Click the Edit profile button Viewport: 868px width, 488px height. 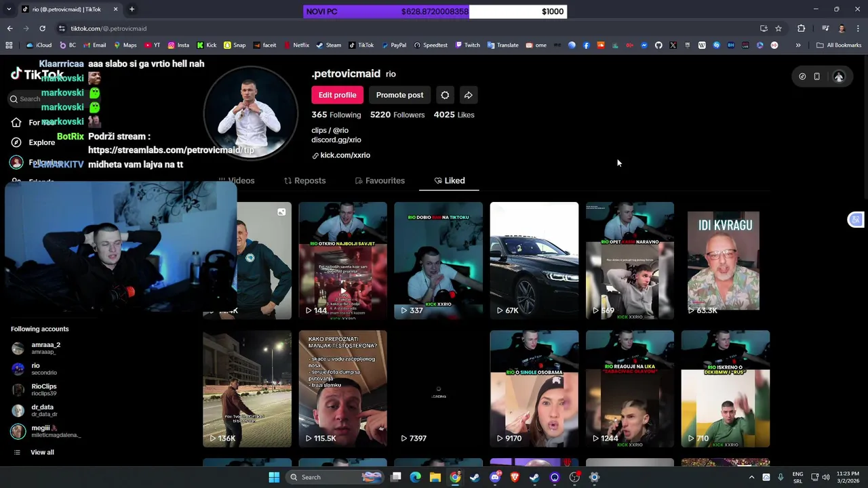pyautogui.click(x=337, y=95)
